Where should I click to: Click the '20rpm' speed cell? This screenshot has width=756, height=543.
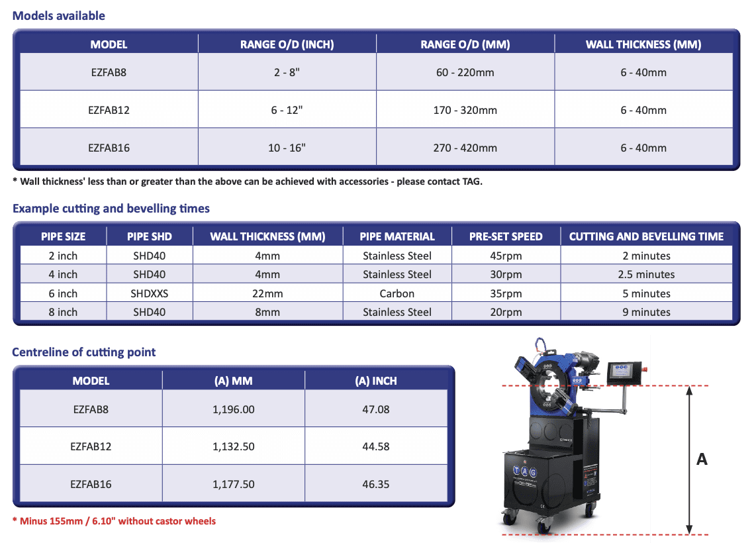(x=506, y=312)
